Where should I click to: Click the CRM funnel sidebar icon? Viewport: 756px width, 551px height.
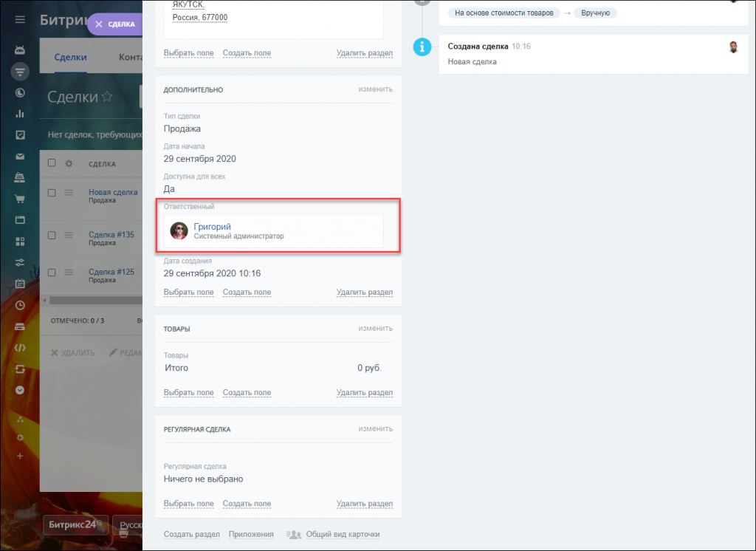coord(20,72)
